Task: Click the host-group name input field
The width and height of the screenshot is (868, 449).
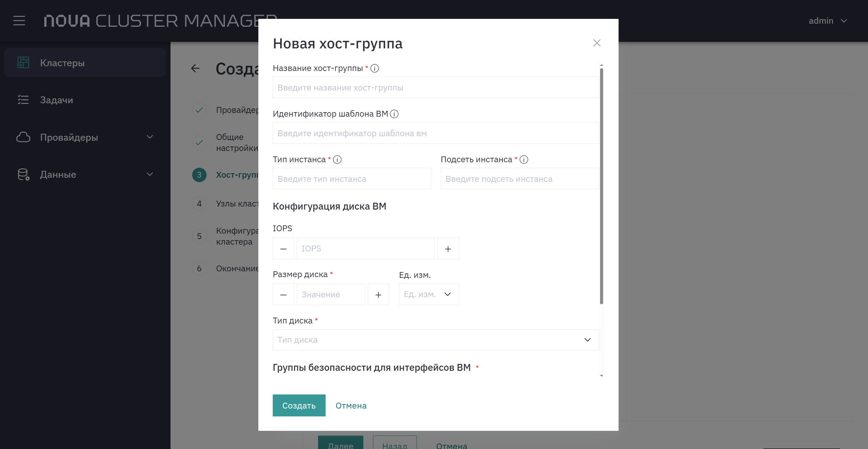Action: pos(436,87)
